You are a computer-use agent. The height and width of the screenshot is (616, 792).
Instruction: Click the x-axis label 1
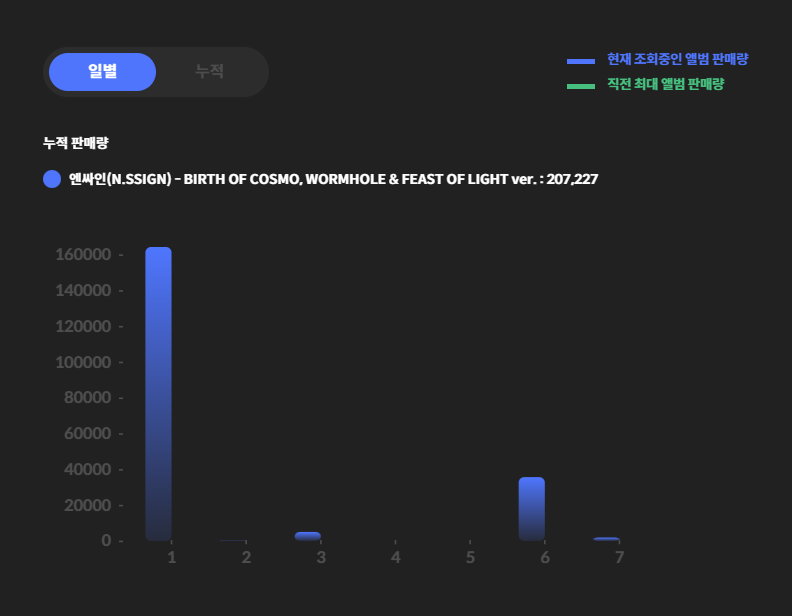172,557
